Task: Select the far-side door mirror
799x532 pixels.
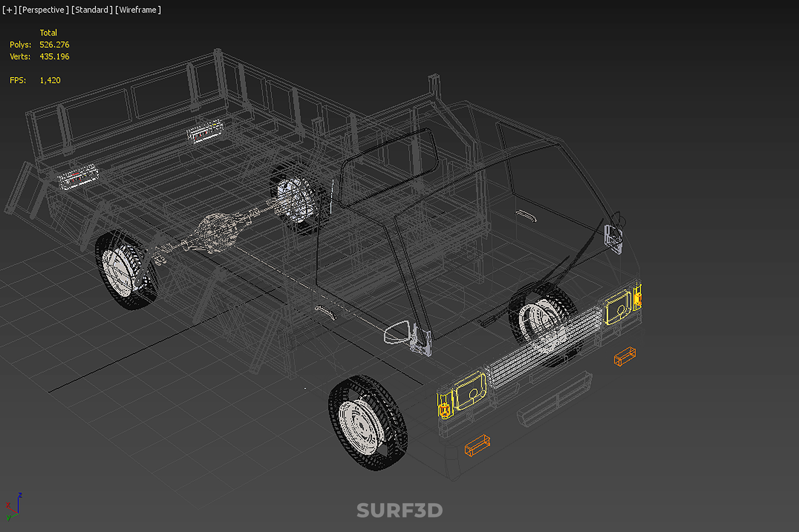Action: (614, 239)
